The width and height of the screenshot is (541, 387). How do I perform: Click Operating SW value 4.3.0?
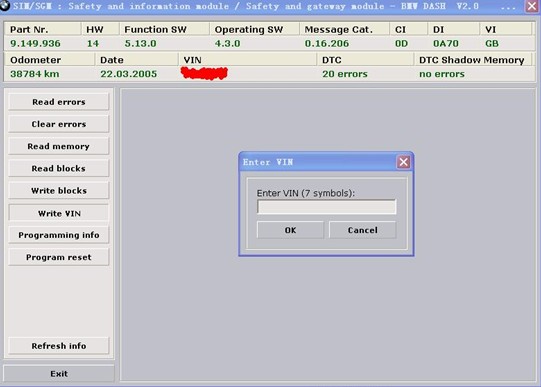pyautogui.click(x=227, y=43)
